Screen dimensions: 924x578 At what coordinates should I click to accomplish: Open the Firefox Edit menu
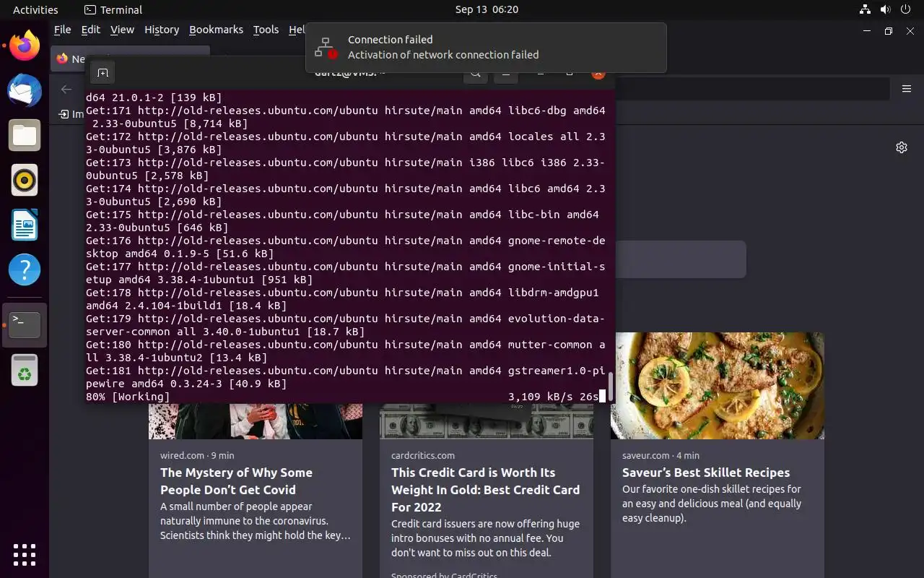click(91, 30)
